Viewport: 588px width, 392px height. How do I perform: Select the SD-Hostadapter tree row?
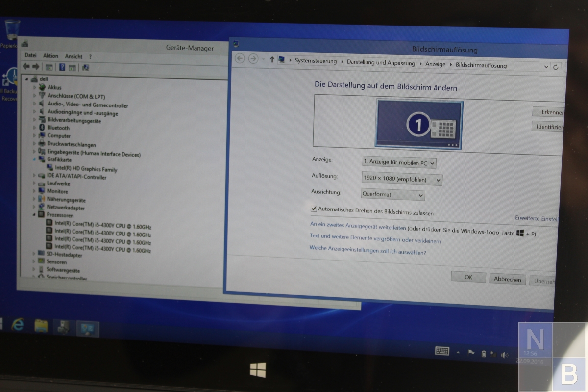[60, 255]
